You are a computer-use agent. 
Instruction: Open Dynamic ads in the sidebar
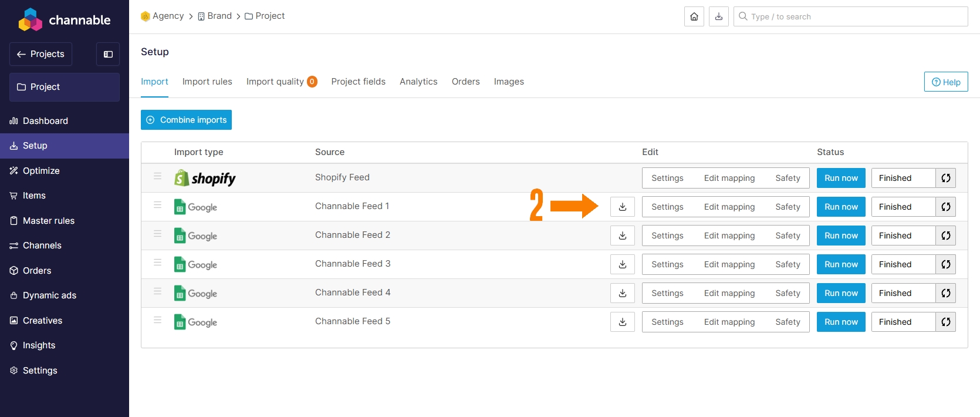65,295
